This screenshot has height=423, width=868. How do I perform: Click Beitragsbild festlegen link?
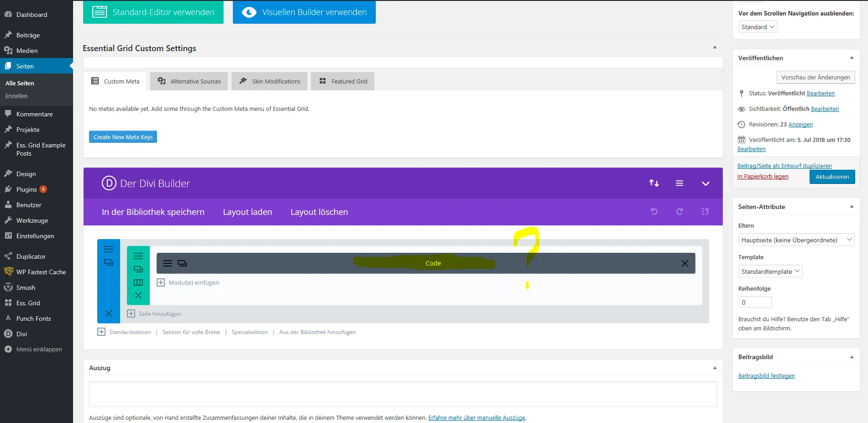tap(766, 376)
